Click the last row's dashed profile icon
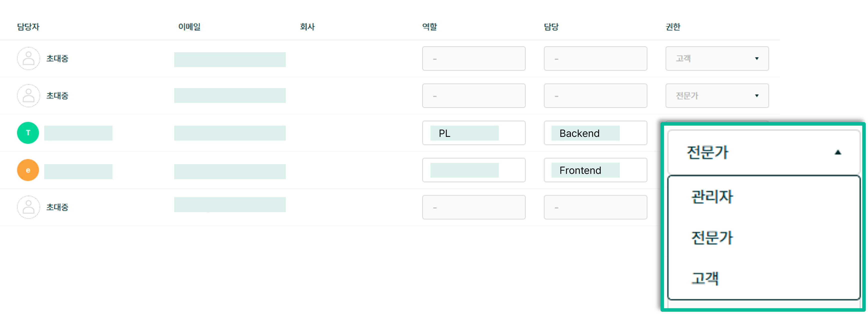 28,207
